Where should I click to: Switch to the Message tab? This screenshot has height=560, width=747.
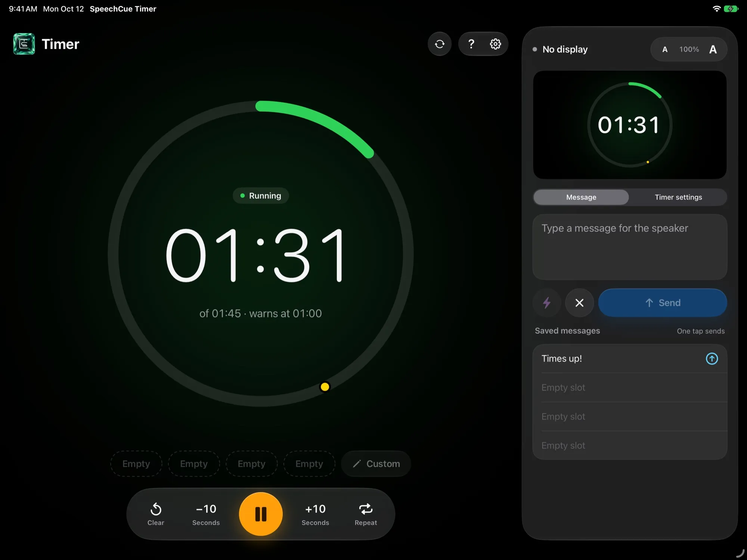pyautogui.click(x=581, y=197)
